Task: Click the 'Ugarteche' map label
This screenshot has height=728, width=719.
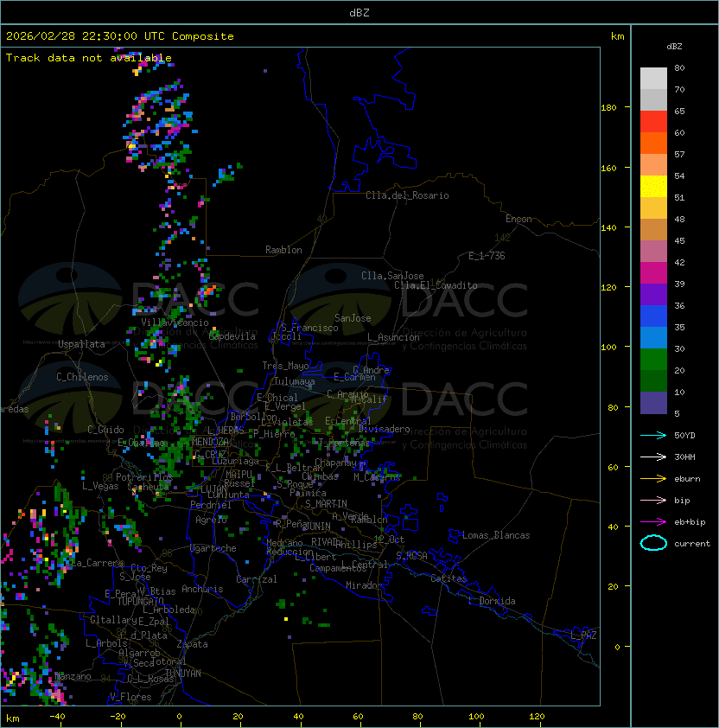Action: 213,548
